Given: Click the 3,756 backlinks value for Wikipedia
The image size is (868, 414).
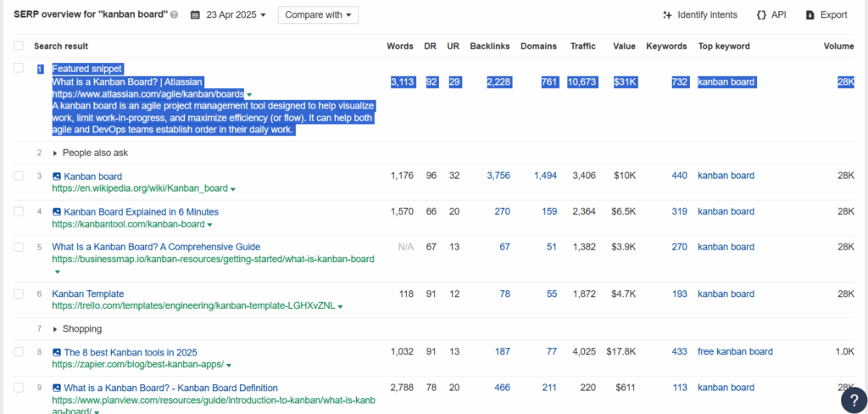Looking at the screenshot, I should tap(498, 176).
